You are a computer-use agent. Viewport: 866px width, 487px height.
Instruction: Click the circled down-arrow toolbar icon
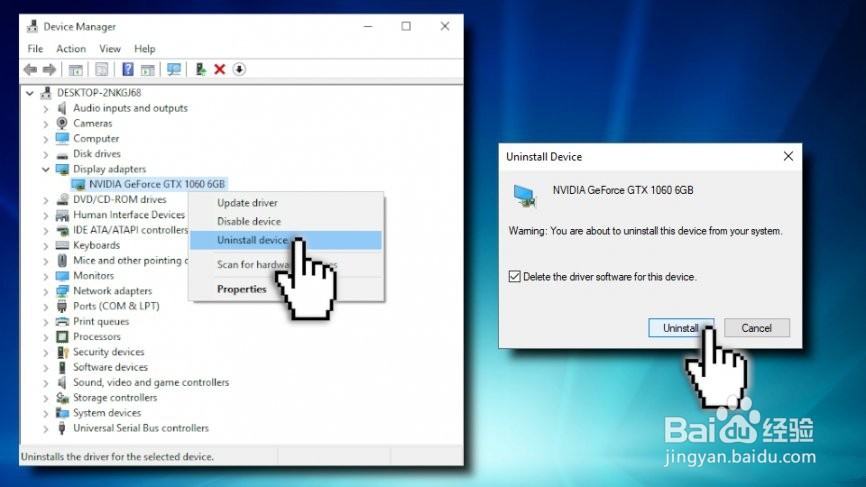click(x=239, y=70)
